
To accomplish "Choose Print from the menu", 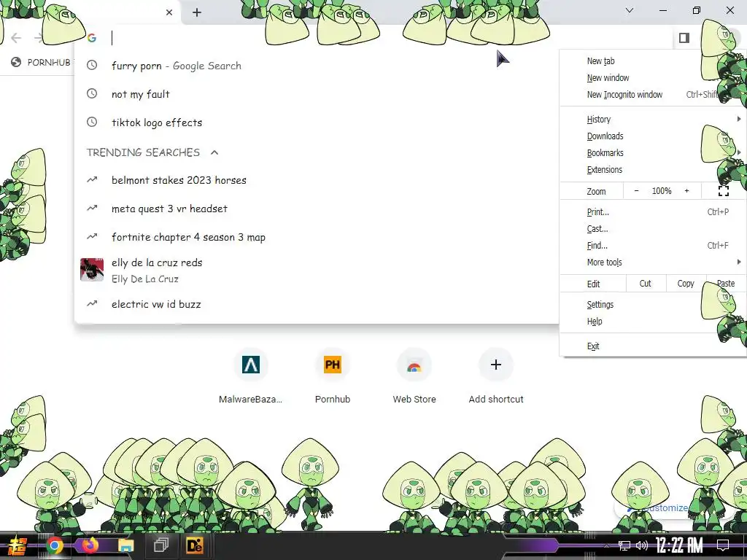I will pos(653,212).
